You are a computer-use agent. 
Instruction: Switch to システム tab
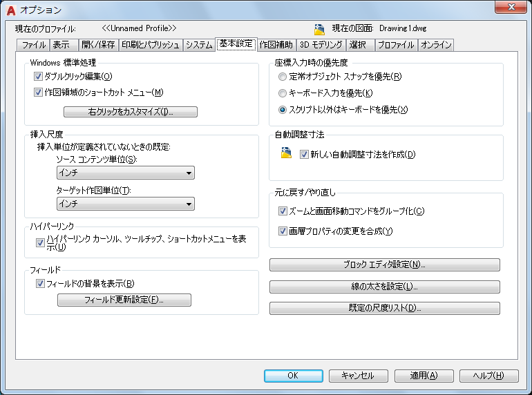click(x=199, y=45)
